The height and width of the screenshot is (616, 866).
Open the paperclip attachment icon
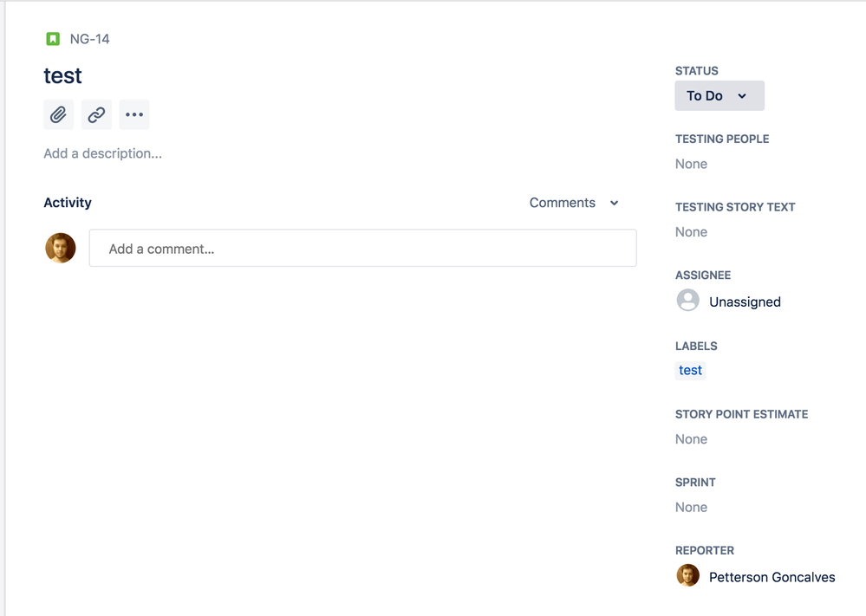[58, 113]
